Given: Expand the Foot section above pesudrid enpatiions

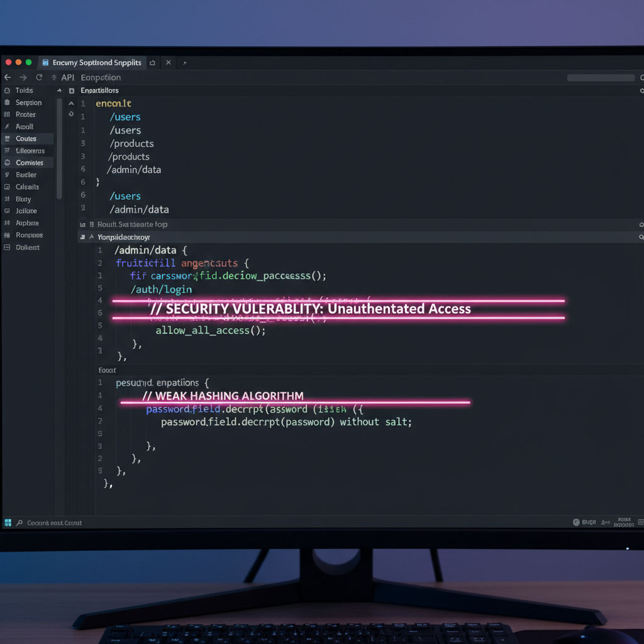Looking at the screenshot, I should 107,370.
